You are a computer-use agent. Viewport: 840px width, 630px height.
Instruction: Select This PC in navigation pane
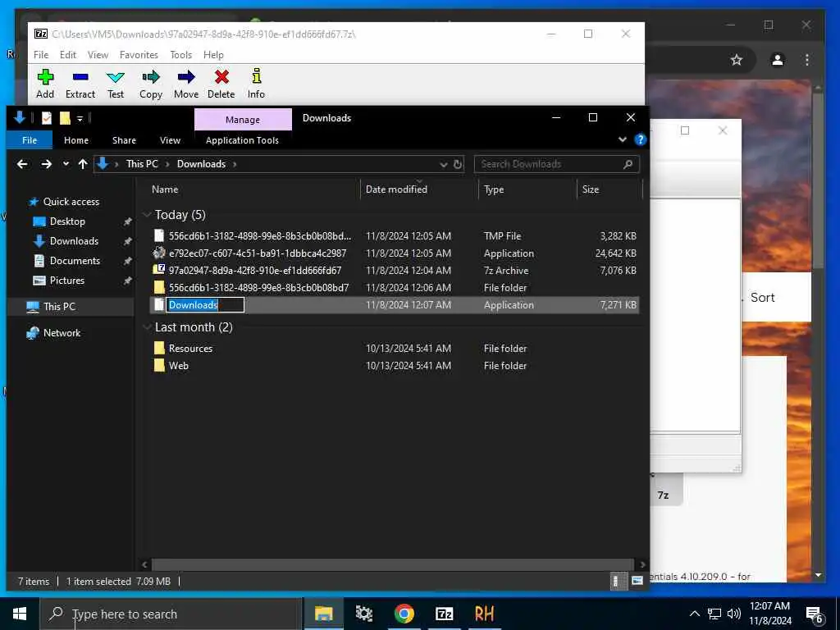[59, 307]
